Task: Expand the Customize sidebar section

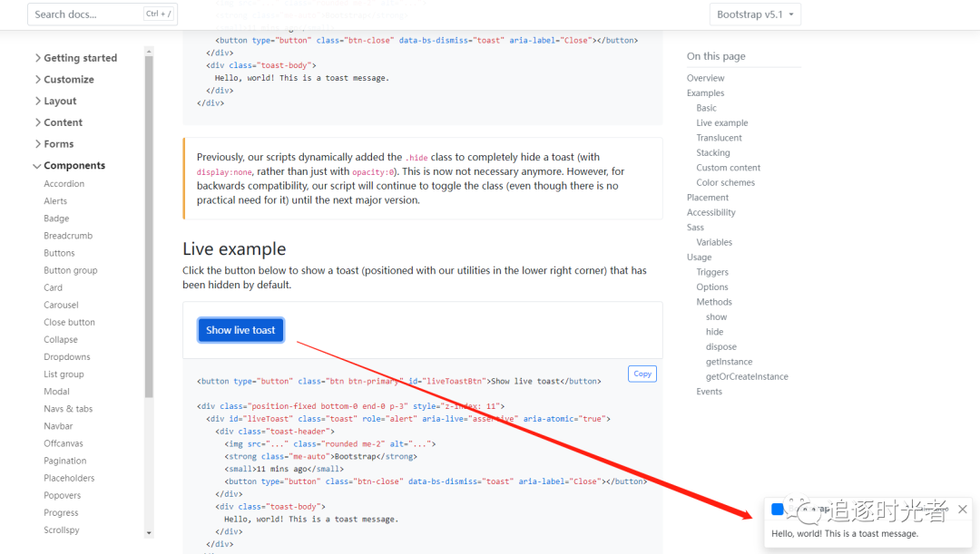Action: point(68,80)
